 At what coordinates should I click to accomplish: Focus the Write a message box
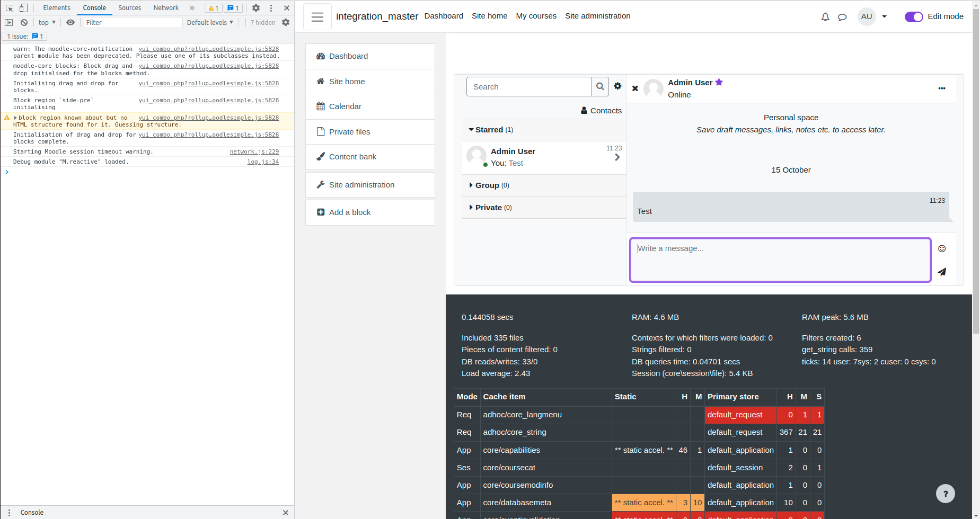point(780,260)
